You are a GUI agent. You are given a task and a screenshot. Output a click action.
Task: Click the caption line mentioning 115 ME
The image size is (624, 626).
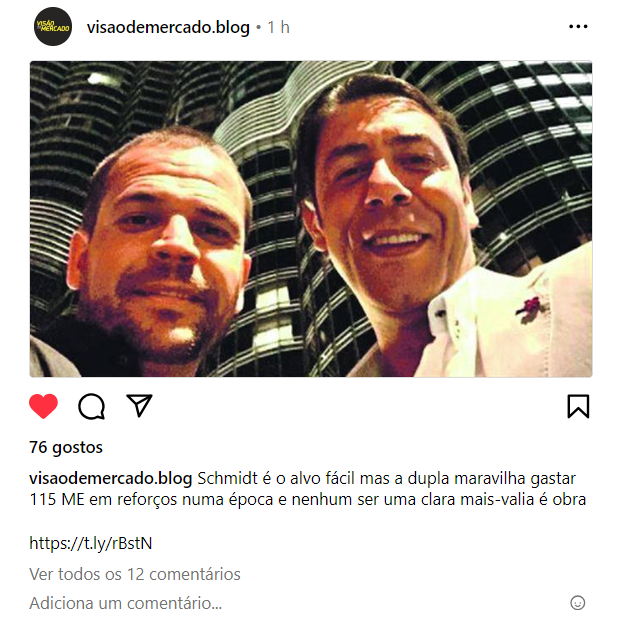pos(307,499)
